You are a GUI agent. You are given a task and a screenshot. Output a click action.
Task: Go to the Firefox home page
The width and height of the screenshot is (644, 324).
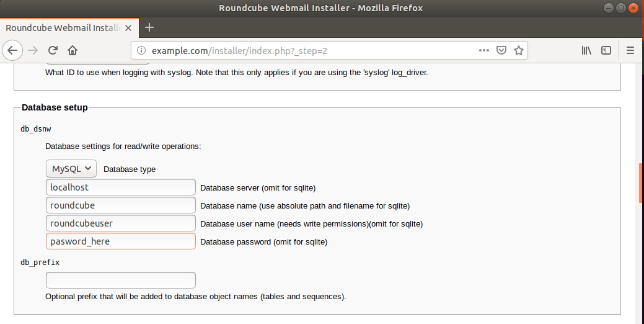(73, 50)
